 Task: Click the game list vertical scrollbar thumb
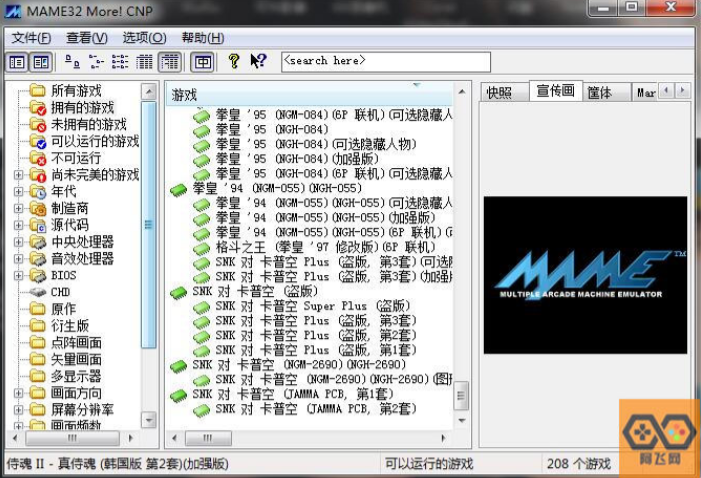461,396
